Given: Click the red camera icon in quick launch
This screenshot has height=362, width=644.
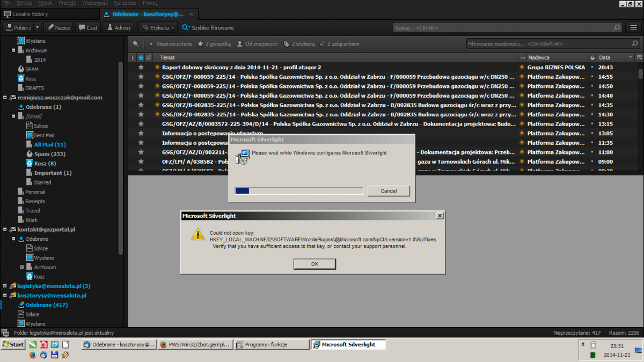Looking at the screenshot, I should 43,345.
